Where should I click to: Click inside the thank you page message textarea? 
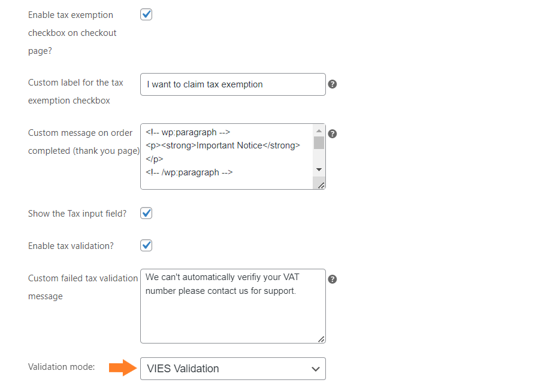[227, 156]
